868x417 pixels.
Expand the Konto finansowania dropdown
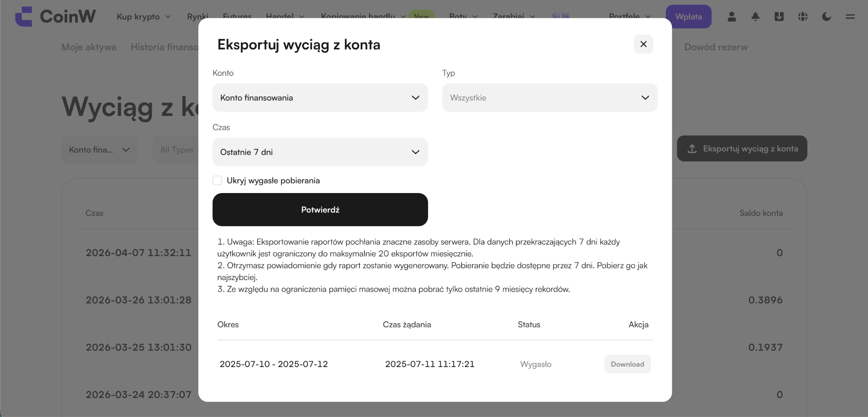tap(320, 98)
